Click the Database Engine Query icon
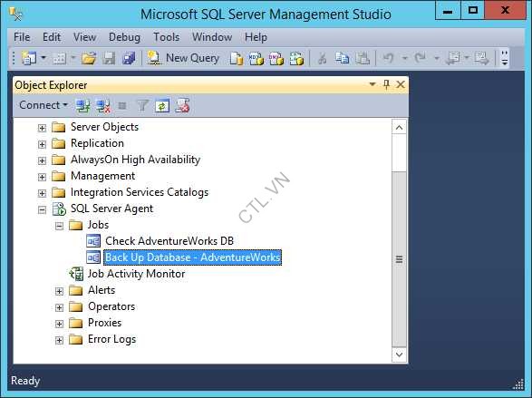 (237, 58)
